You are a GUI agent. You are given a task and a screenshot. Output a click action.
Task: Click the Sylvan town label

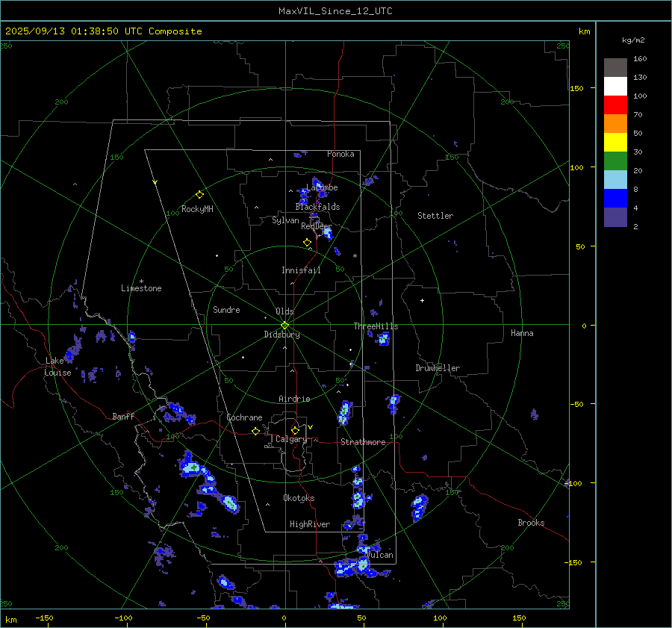pyautogui.click(x=285, y=220)
